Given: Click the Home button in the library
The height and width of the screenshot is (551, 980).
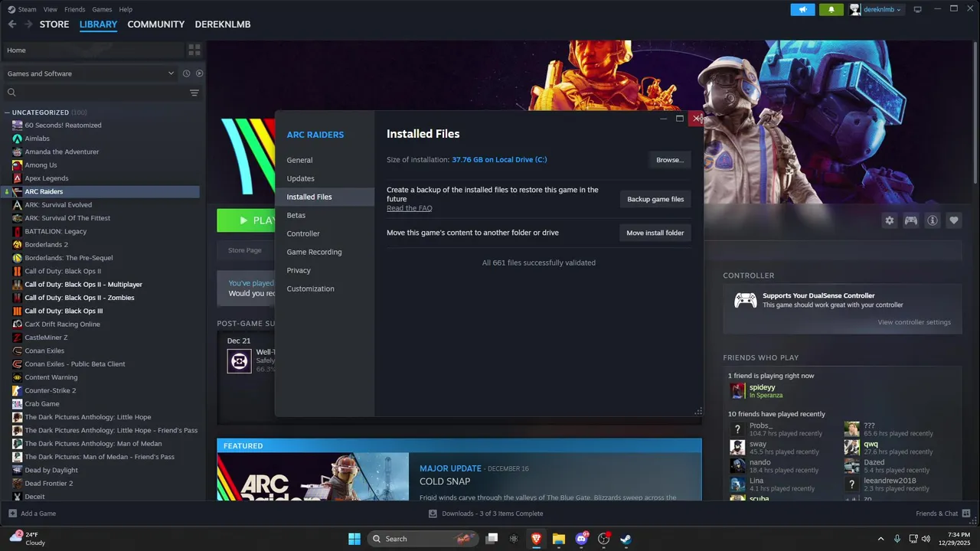Looking at the screenshot, I should click(93, 50).
